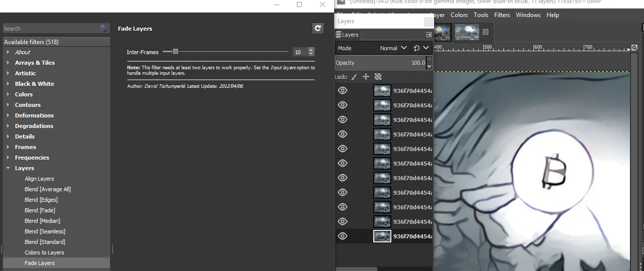Open the Help menu in GIMP
Viewport: 644px width, 271px height.
(x=552, y=15)
